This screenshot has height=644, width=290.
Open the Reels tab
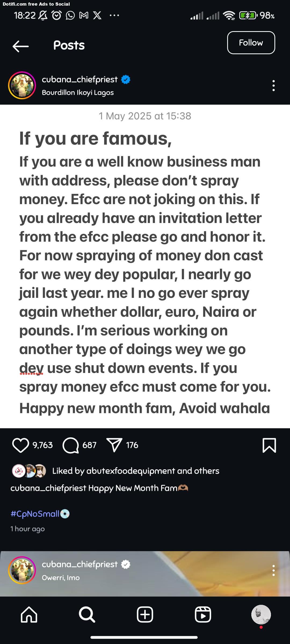[203, 614]
